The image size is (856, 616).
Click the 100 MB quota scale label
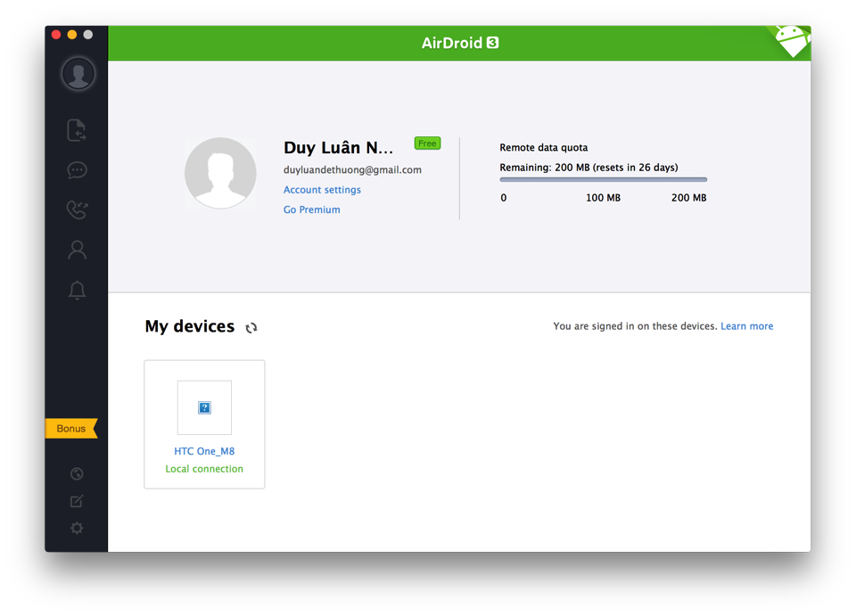click(604, 198)
